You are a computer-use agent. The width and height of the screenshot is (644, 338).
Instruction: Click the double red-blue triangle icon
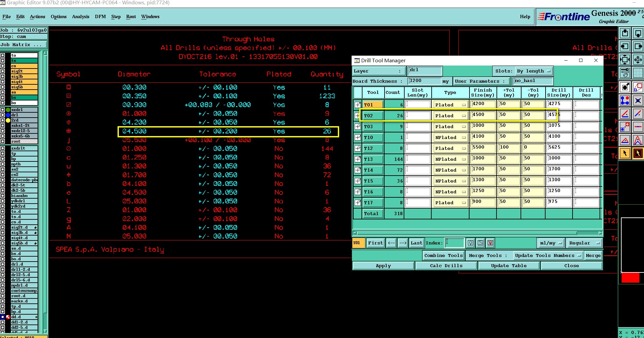[x=638, y=140]
